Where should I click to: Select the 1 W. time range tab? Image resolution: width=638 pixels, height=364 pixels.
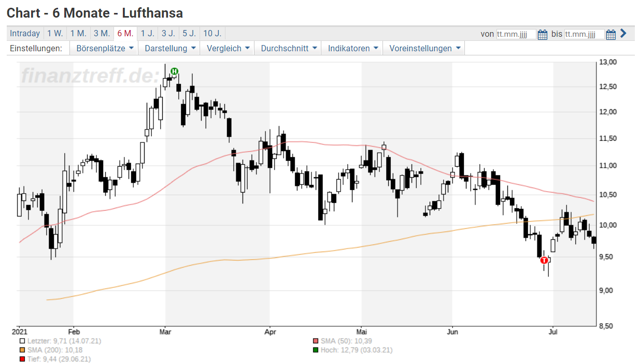pos(55,34)
